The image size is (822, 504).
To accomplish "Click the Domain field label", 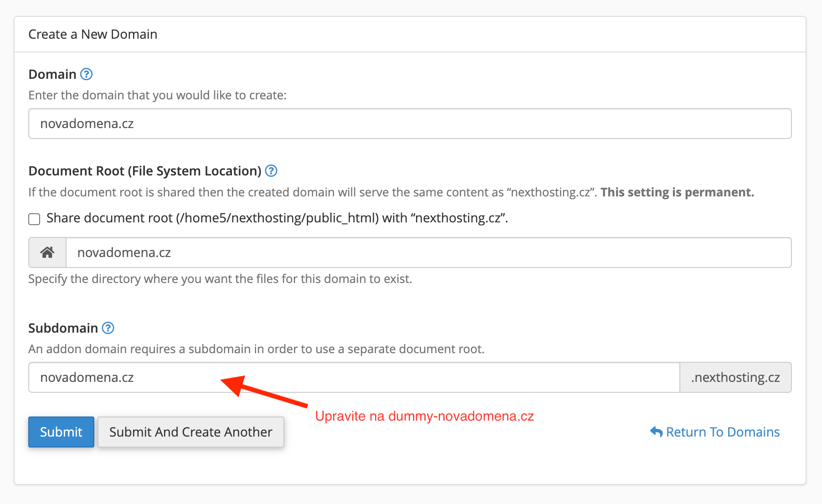I will 52,74.
